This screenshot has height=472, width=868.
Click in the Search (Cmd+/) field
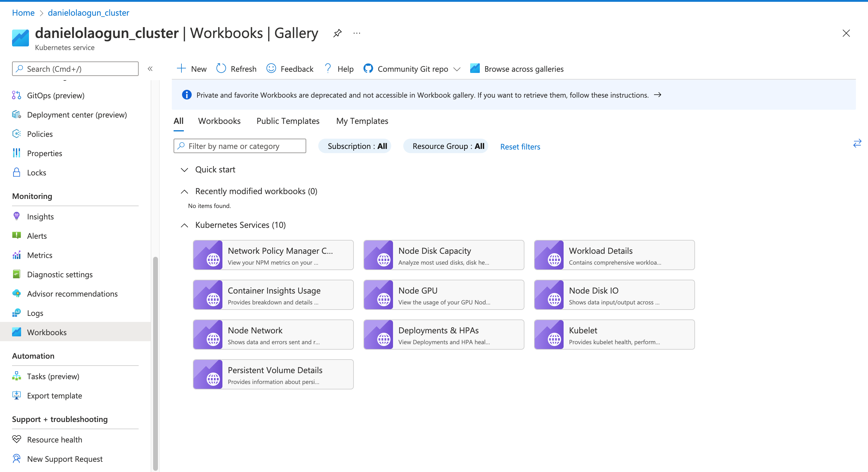(x=75, y=69)
